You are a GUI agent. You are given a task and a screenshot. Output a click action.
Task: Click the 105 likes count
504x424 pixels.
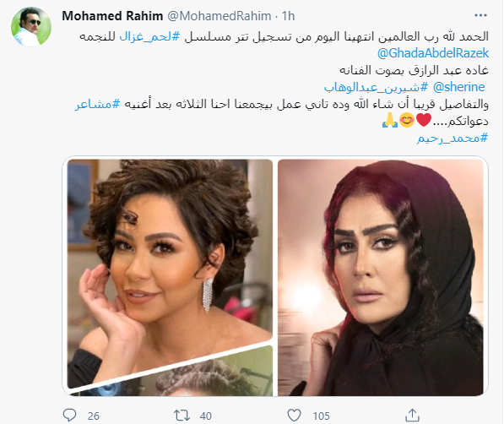tap(321, 416)
